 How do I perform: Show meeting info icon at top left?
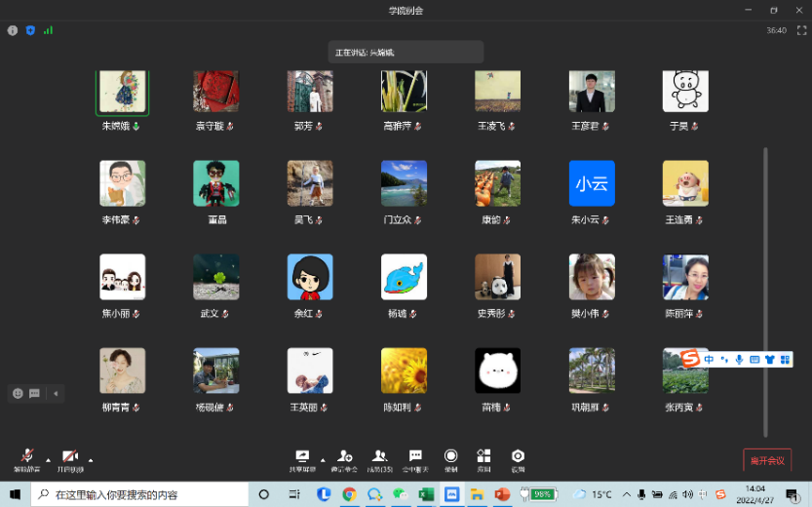click(13, 30)
